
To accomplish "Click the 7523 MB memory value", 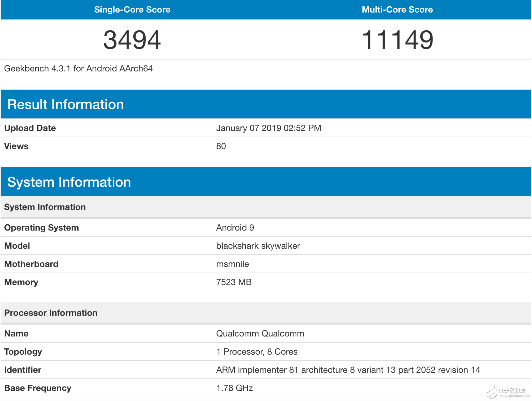I will click(x=234, y=282).
